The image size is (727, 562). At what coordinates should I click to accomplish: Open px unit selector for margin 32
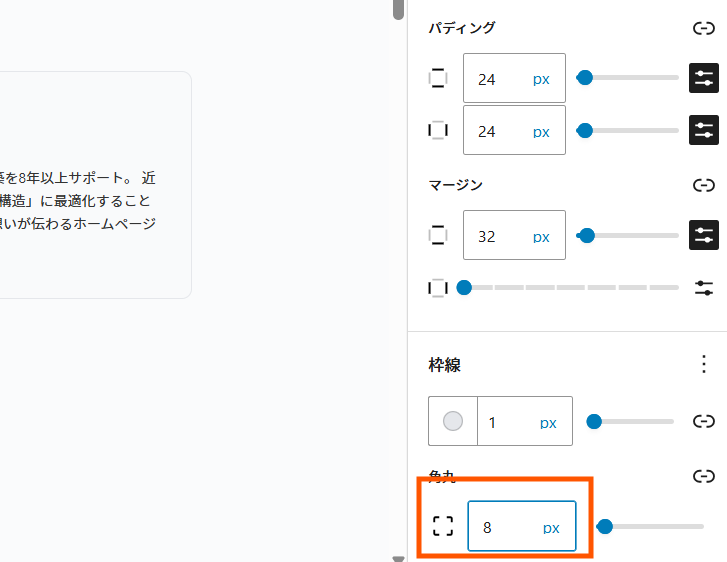point(541,237)
